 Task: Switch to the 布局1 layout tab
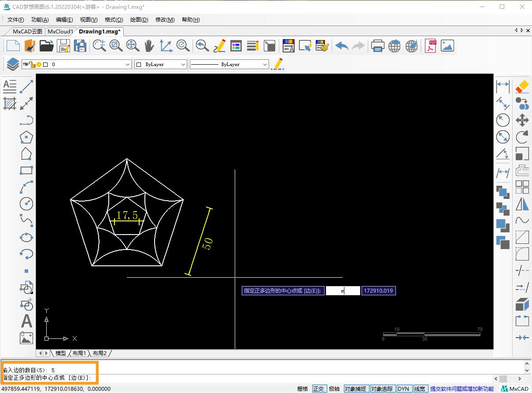click(x=79, y=353)
